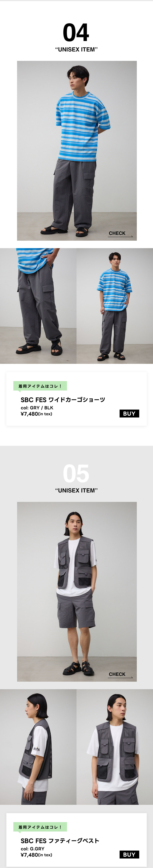
Task: Click the ¥7,480 price under GRY / BLK
Action: [36, 414]
